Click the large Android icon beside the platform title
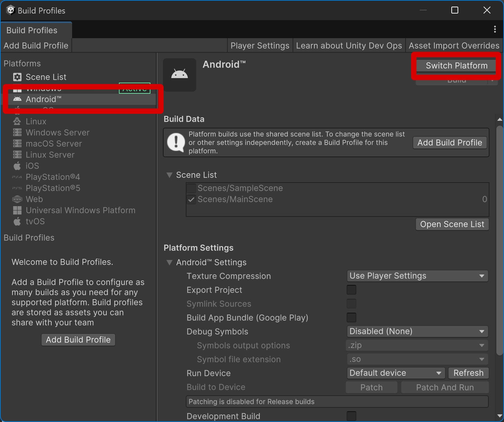 (x=180, y=75)
